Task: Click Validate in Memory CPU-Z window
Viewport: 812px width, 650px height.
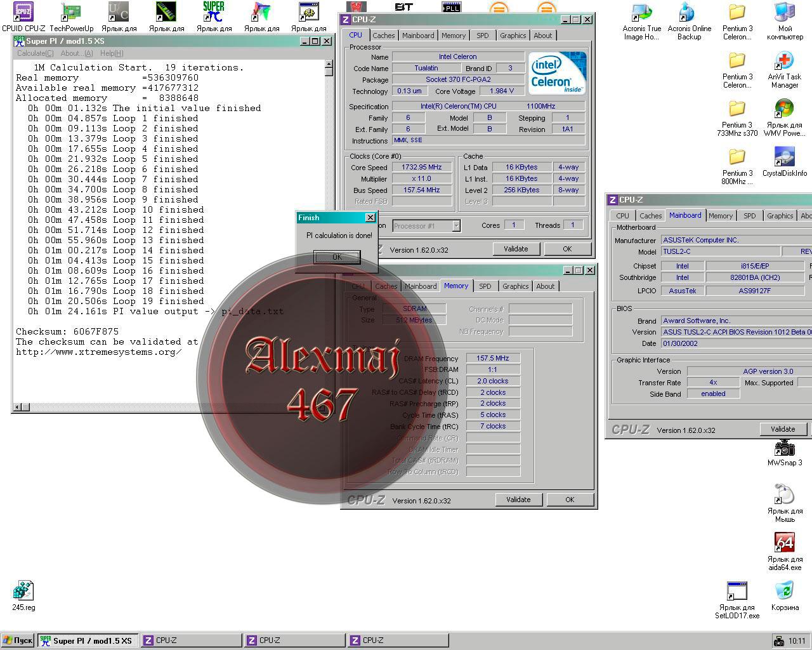Action: [518, 500]
